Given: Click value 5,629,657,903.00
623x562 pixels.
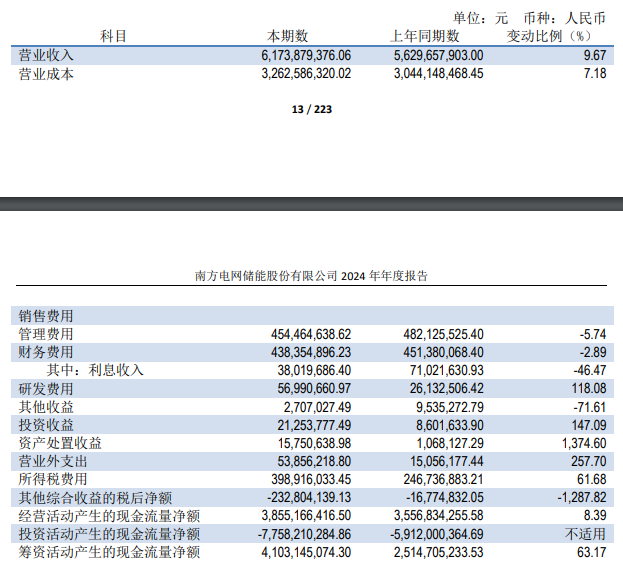Looking at the screenshot, I should tap(439, 55).
